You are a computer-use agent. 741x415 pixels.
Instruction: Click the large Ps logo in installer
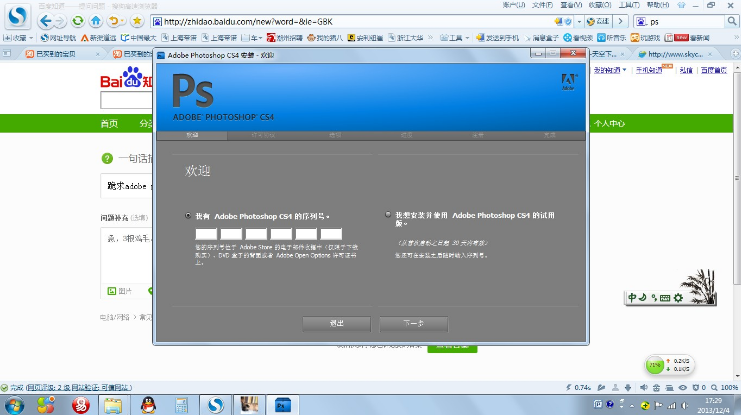tap(193, 91)
